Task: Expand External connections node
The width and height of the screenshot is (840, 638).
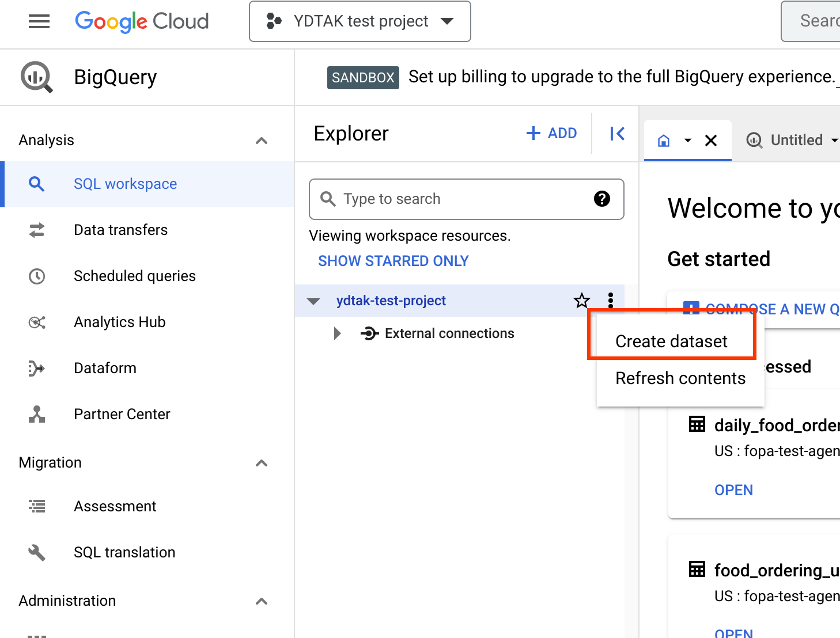Action: pyautogui.click(x=338, y=333)
